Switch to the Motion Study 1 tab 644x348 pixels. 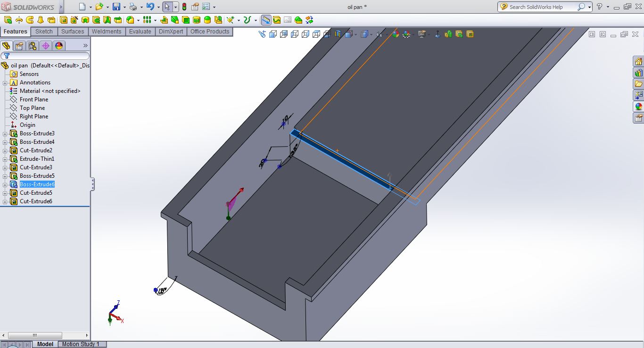(81, 344)
